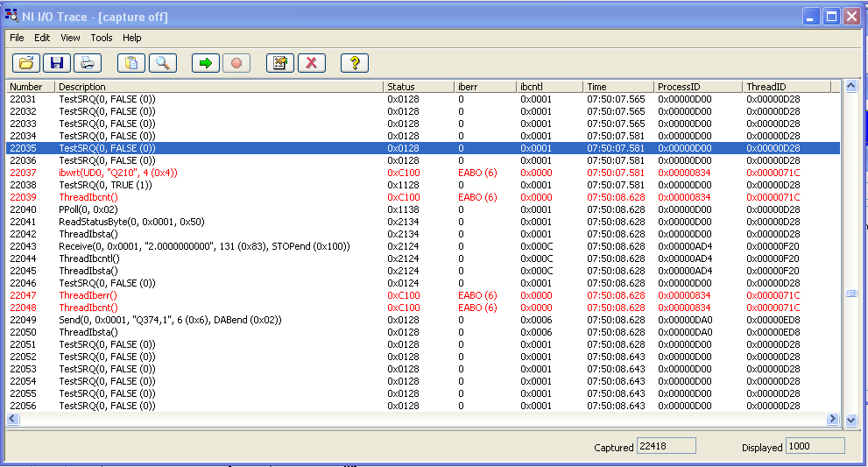Click the vertical scrollbar thumb
Screen dimensions: 868x467
[x=850, y=293]
